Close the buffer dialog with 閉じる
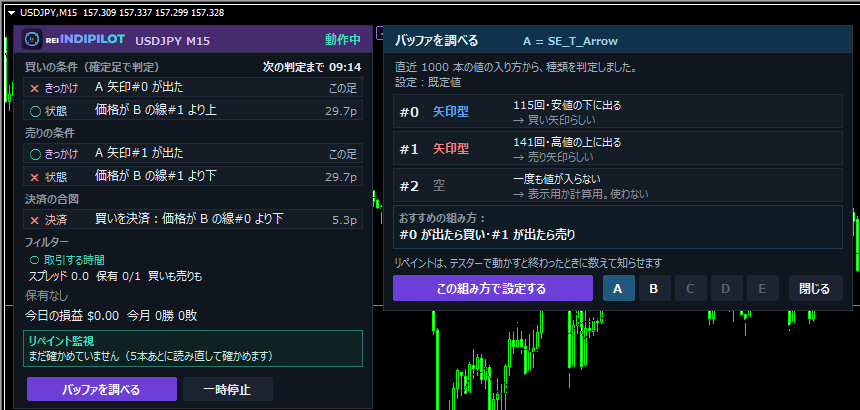The height and width of the screenshot is (410, 860). [816, 288]
